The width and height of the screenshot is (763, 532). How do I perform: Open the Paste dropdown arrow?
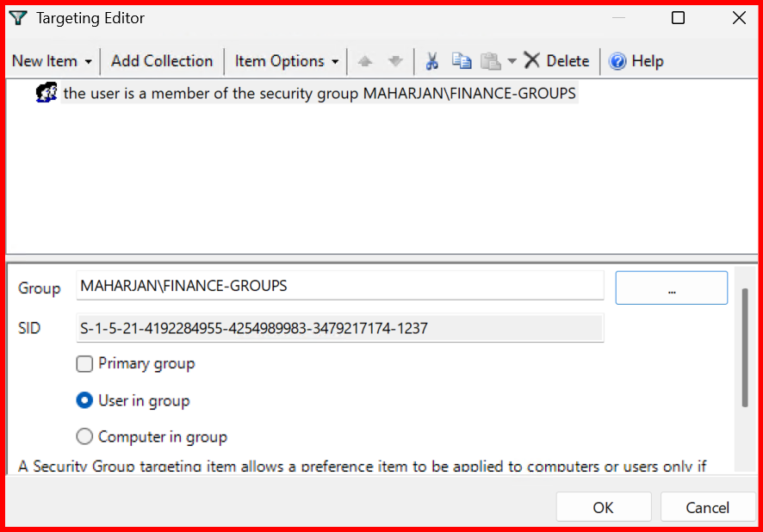coord(512,61)
